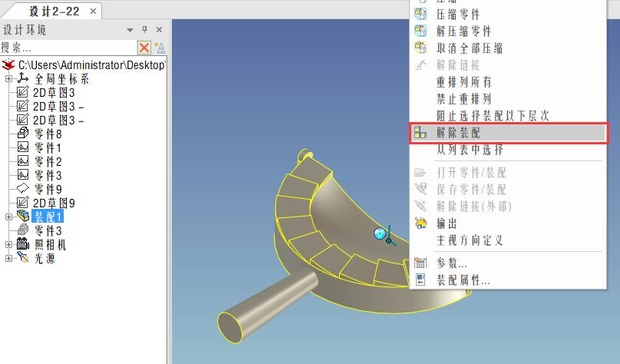
Task: Close the 设计2-22 tab
Action: 93,11
